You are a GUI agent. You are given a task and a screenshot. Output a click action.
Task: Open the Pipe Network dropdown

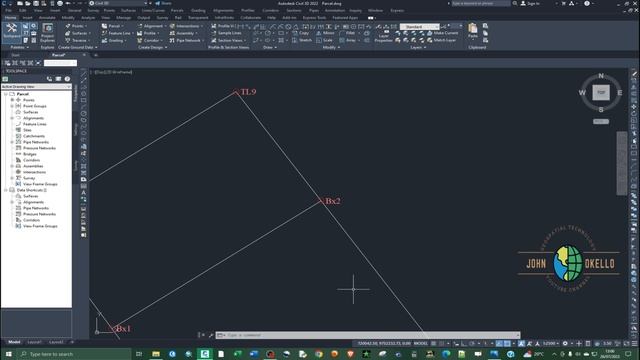[187, 40]
